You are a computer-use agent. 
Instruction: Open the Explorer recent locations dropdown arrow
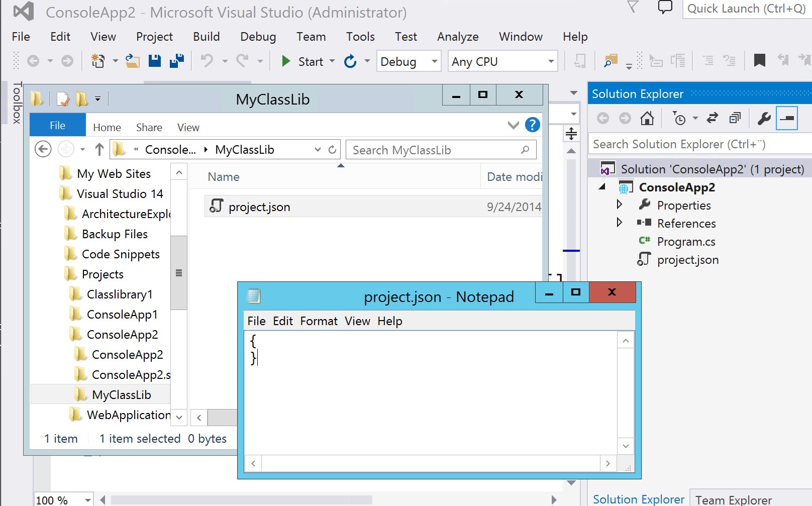[x=83, y=150]
